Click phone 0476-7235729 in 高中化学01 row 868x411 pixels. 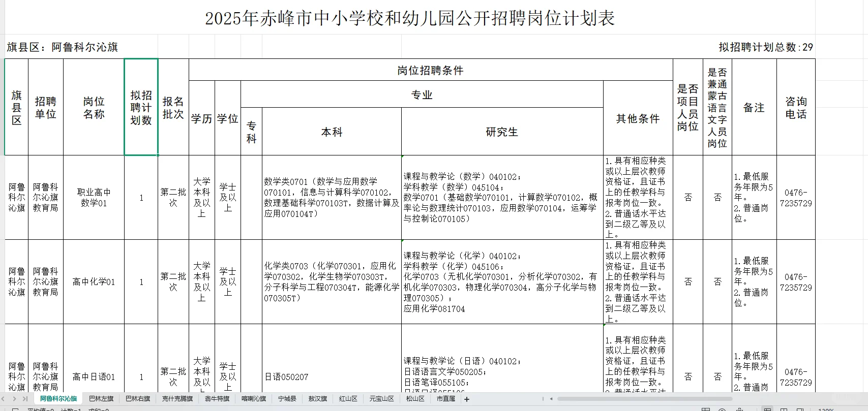coord(796,282)
